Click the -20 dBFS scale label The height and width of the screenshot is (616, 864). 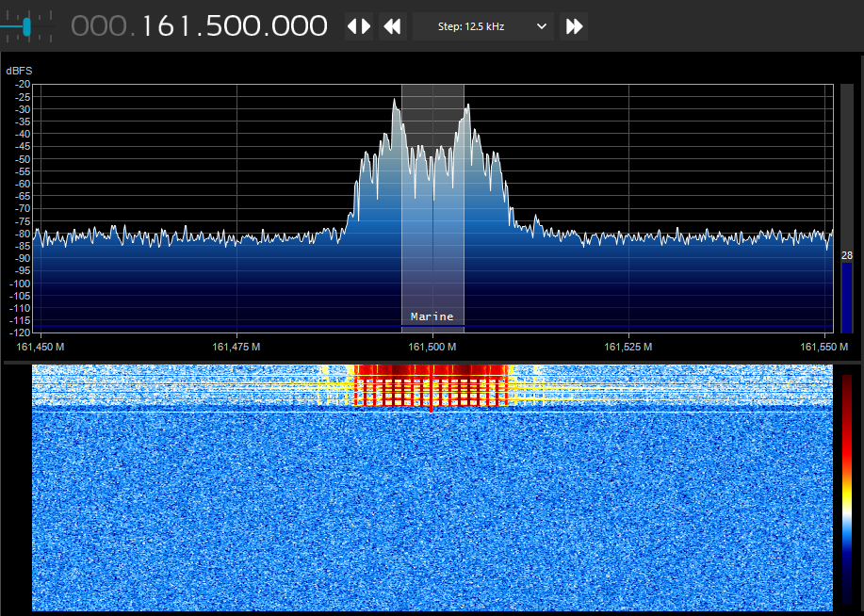23,85
